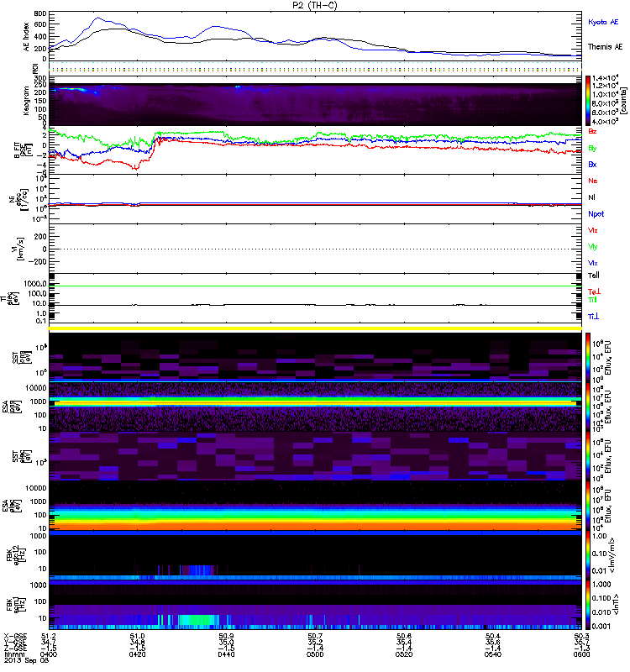Click the hhmm row label
Viewport: 630px width, 672px height.
[x=13, y=655]
